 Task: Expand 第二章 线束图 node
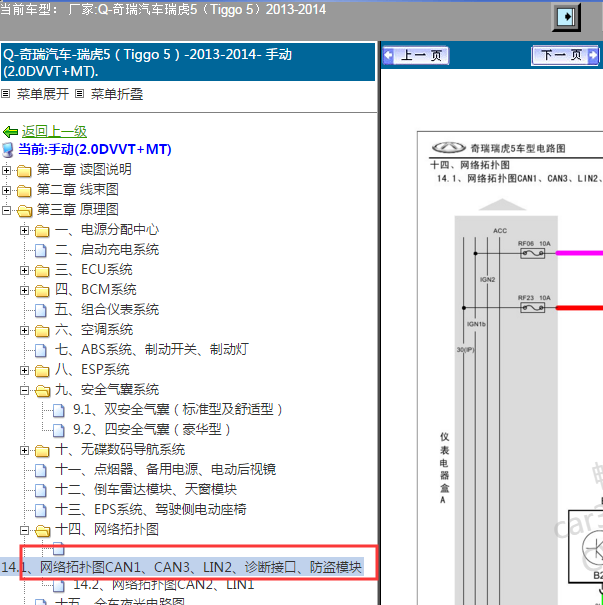tap(6, 190)
